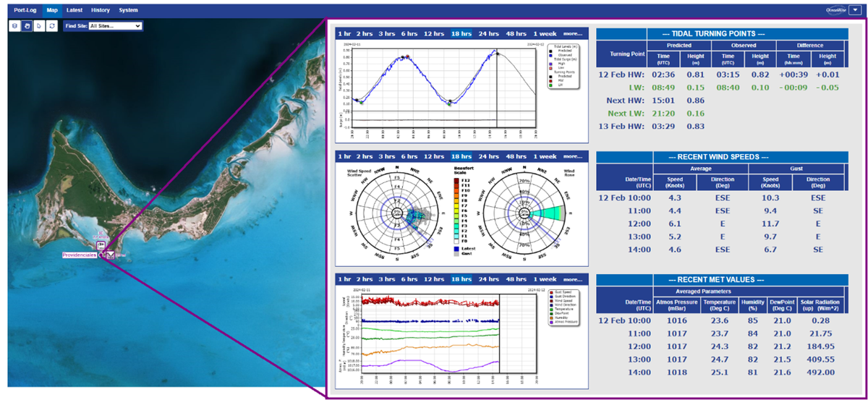Expand 'more...' on the tidal chart time range
This screenshot has width=868, height=400.
(x=572, y=34)
